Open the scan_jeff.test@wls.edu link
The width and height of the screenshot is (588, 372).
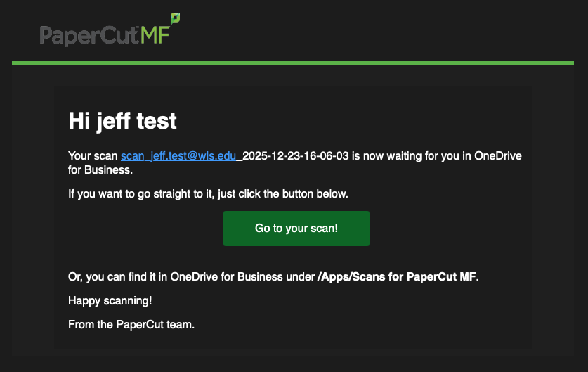[x=178, y=156]
